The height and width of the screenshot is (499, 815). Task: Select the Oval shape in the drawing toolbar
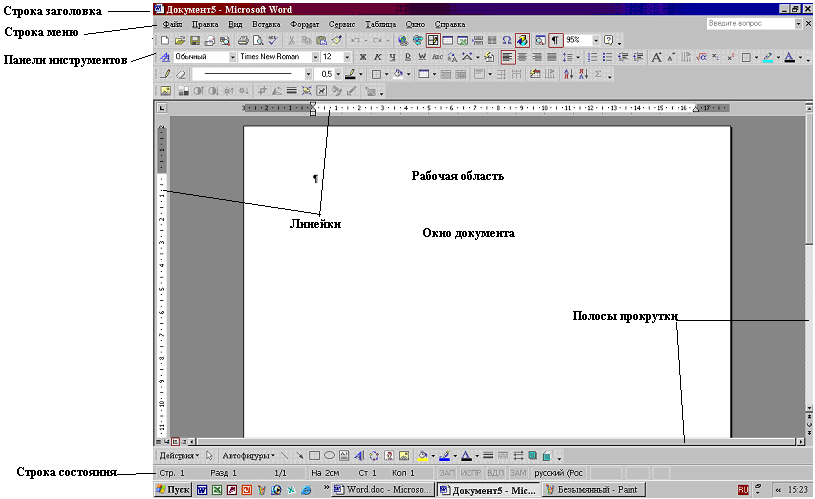[x=329, y=454]
